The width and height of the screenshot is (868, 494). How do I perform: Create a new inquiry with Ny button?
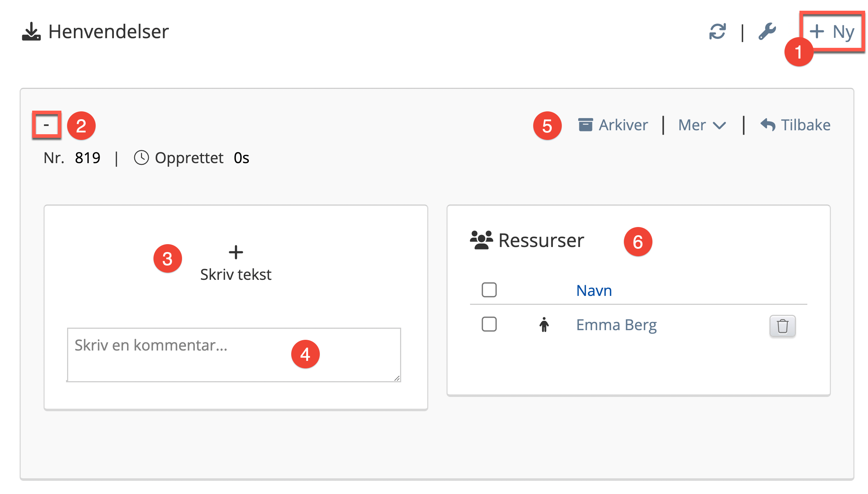[x=832, y=31]
